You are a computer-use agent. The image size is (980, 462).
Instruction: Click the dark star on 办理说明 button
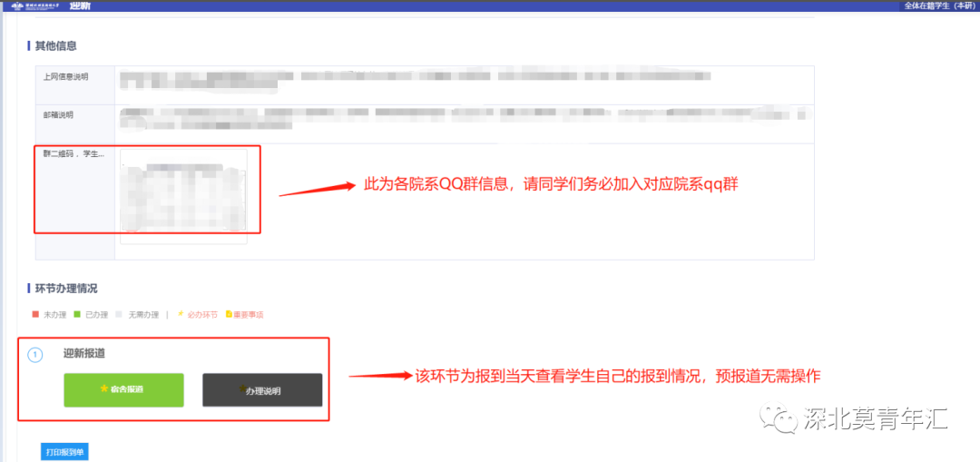pyautogui.click(x=242, y=388)
